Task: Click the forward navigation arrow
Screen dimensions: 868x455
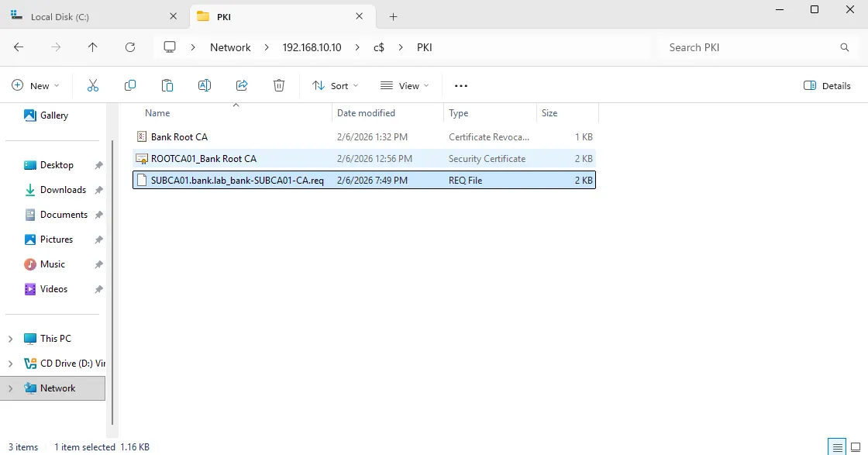Action: [x=56, y=47]
